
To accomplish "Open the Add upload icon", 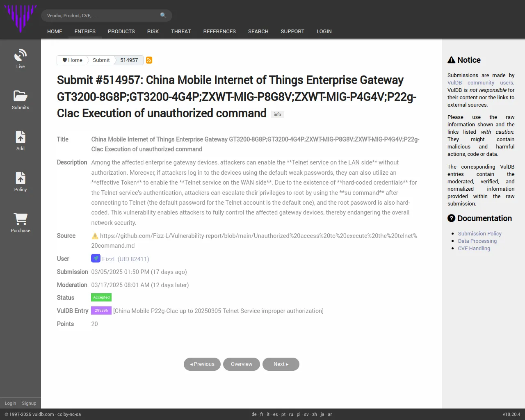I will pos(21,137).
